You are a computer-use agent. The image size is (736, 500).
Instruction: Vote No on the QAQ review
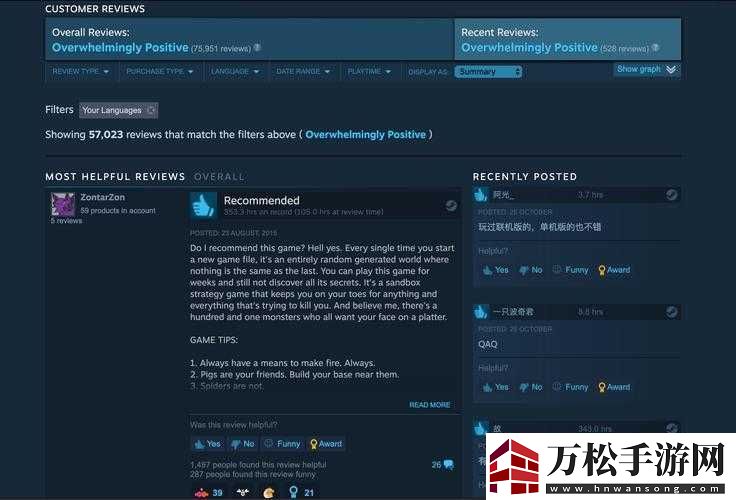(x=531, y=387)
